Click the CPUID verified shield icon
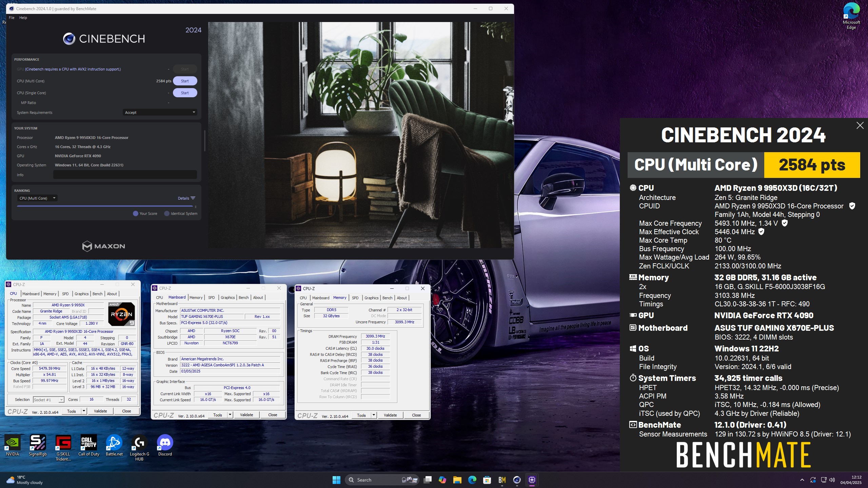 click(852, 206)
